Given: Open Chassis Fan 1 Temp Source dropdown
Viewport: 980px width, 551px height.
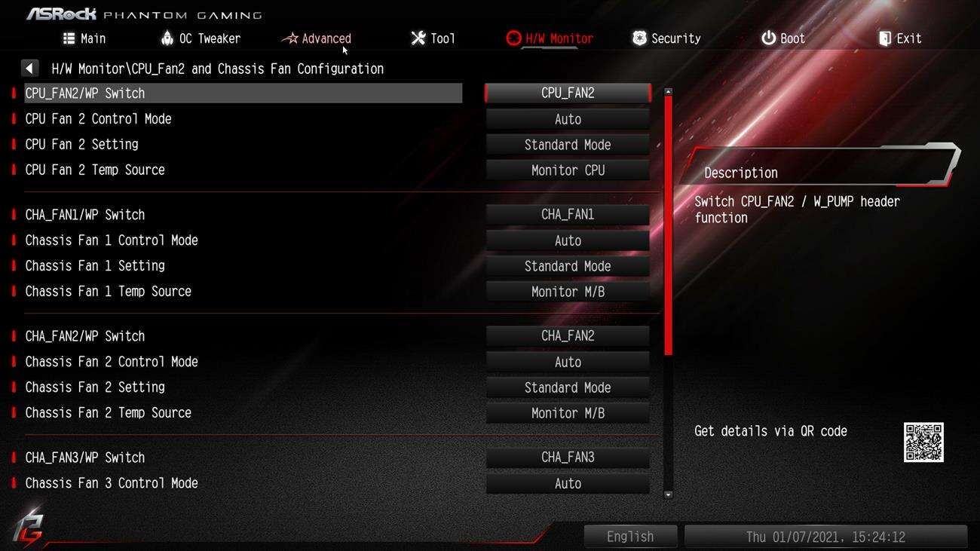Looking at the screenshot, I should tap(568, 292).
